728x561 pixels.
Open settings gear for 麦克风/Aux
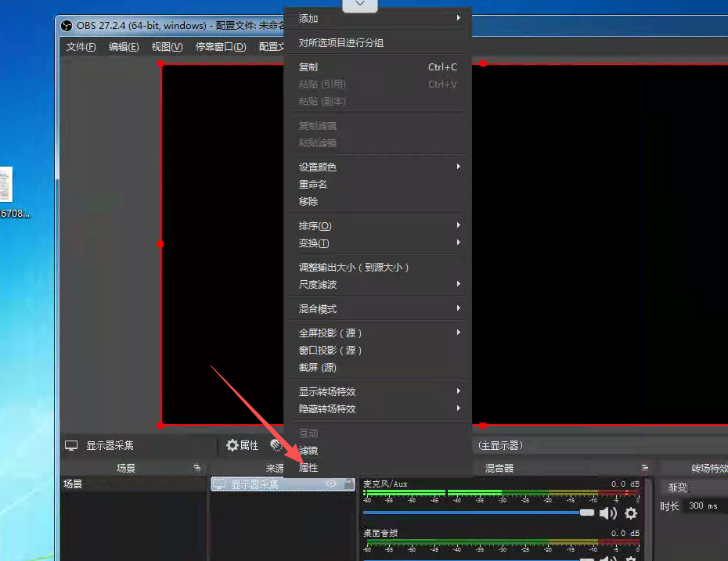coord(630,513)
